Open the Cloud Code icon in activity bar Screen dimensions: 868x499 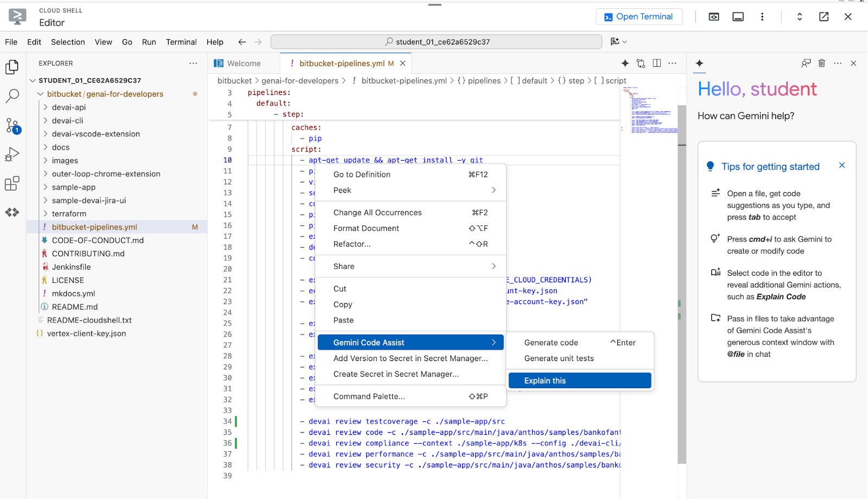click(x=12, y=212)
